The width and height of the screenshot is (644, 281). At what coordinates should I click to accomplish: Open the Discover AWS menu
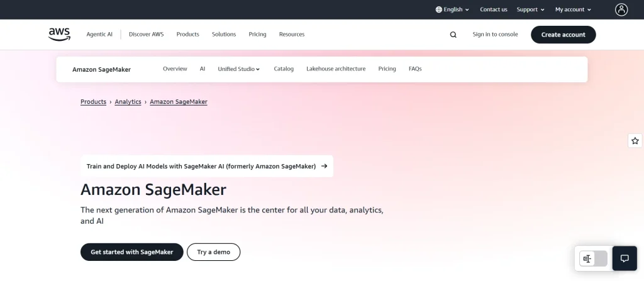click(x=146, y=35)
